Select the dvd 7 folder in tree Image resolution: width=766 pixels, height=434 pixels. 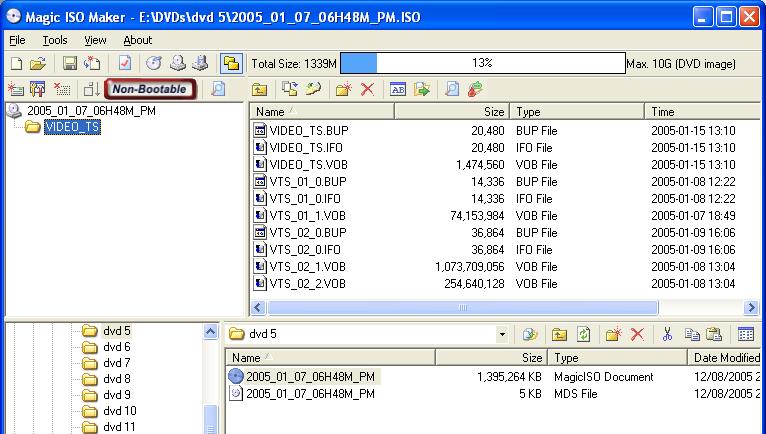click(x=117, y=363)
